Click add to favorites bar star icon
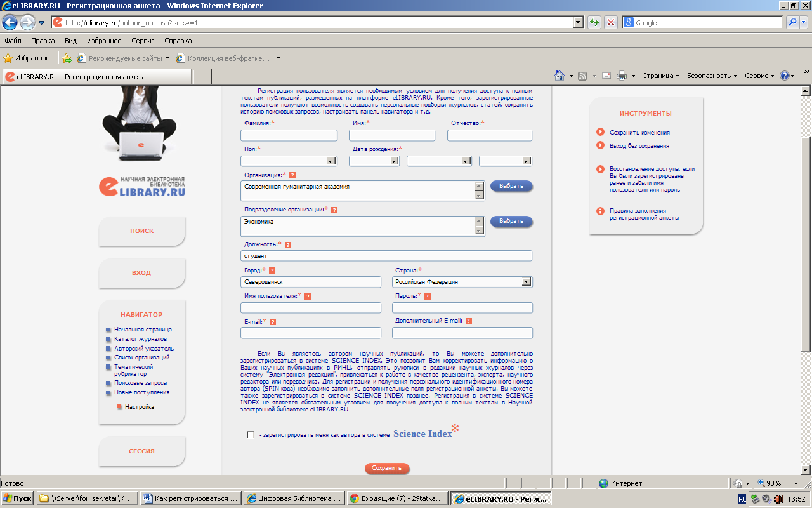This screenshot has height=508, width=812. coord(67,58)
